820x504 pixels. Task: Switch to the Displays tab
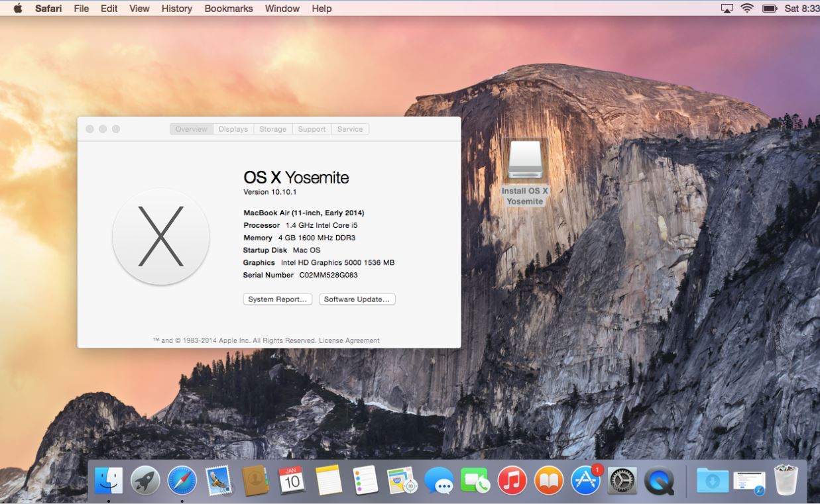click(233, 129)
